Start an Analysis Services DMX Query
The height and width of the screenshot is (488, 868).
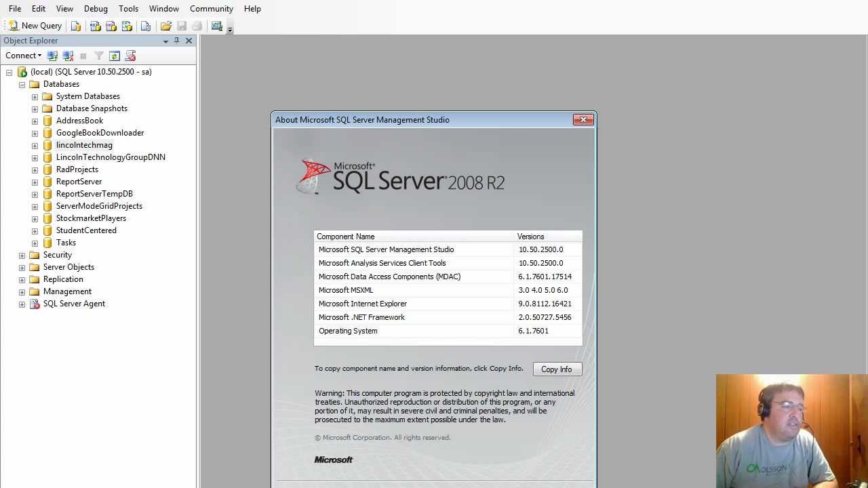pyautogui.click(x=111, y=26)
